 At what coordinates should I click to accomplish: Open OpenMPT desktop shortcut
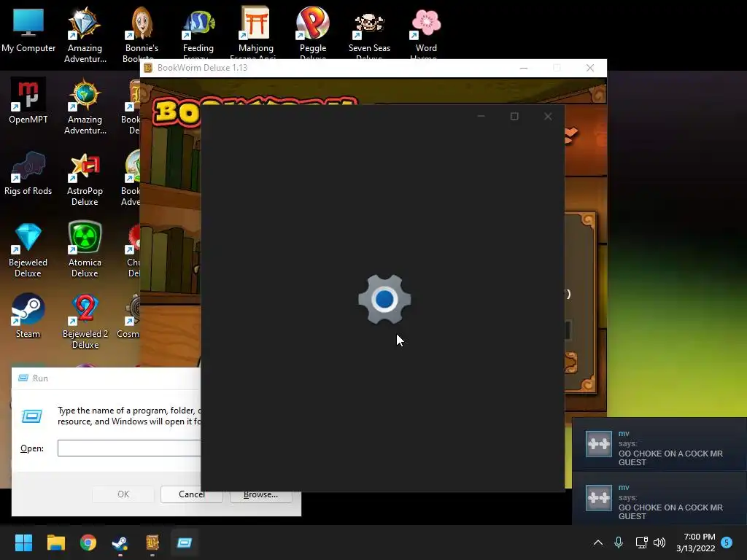(x=28, y=101)
